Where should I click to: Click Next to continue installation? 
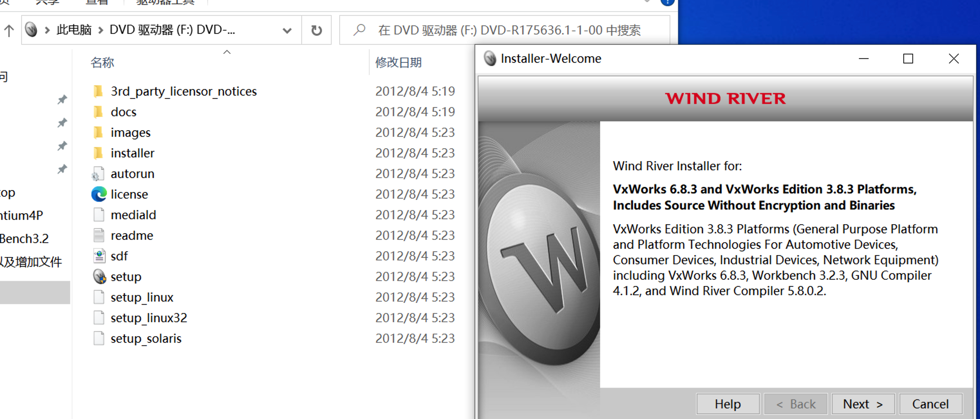pos(863,404)
